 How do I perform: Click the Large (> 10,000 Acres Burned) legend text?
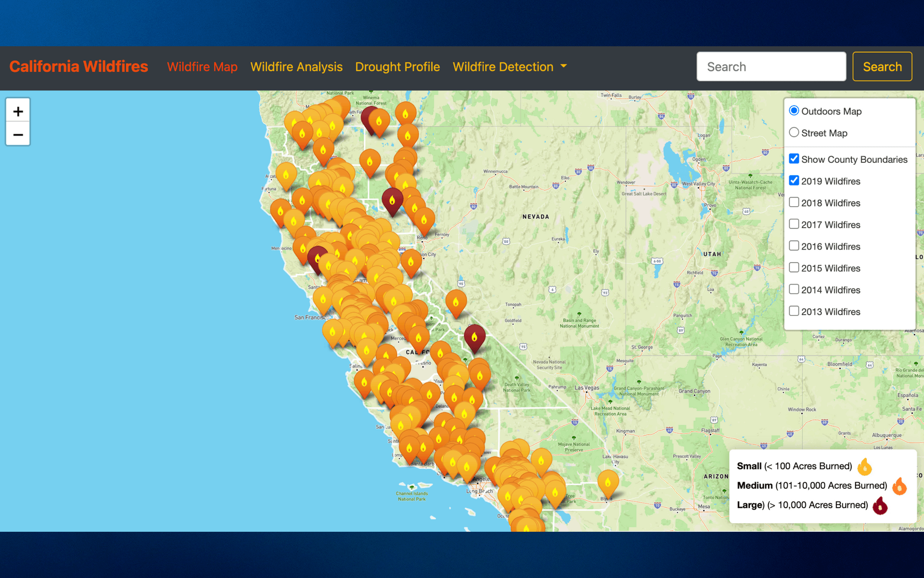click(x=802, y=505)
